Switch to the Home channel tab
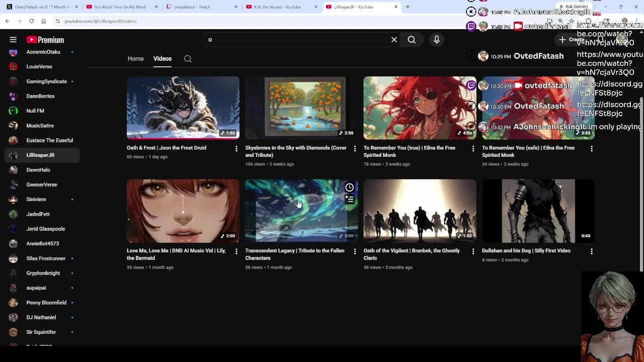Viewport: 644px width, 362px height. [x=135, y=59]
